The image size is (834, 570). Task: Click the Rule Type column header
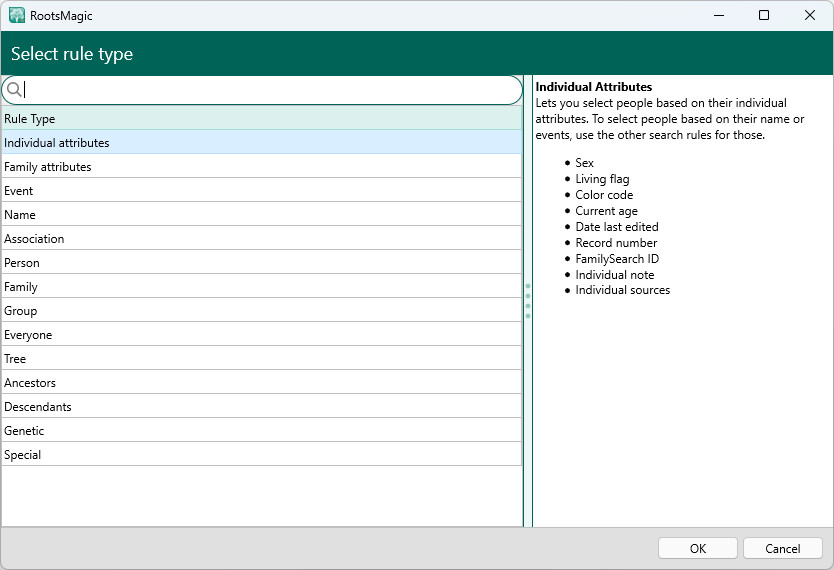point(262,119)
